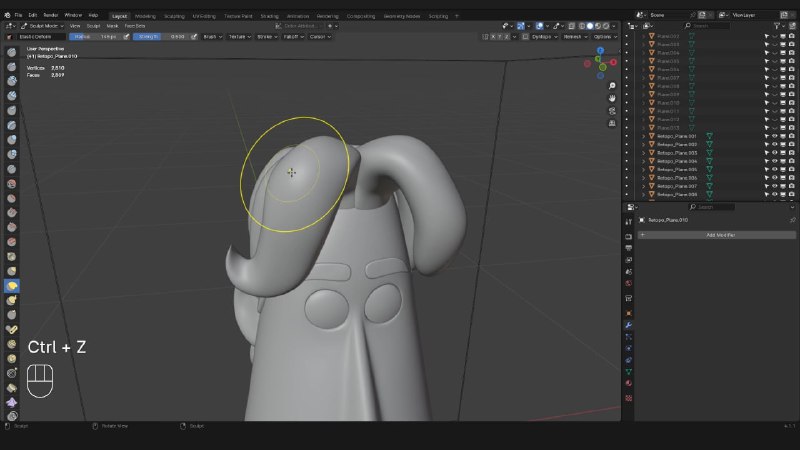
Task: Select the Clay Strips brush tool
Action: click(x=12, y=96)
